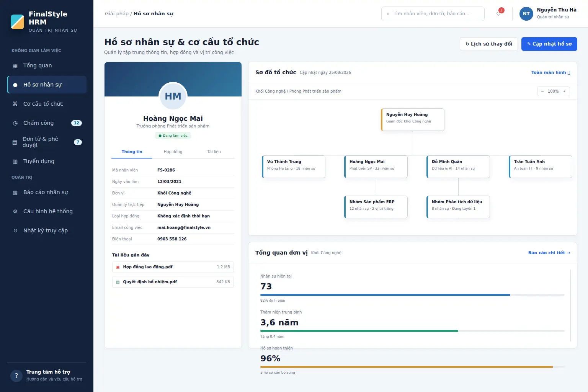Open the Nhóm Sản phẩm ERP node
This screenshot has width=588, height=392.
[x=376, y=207]
